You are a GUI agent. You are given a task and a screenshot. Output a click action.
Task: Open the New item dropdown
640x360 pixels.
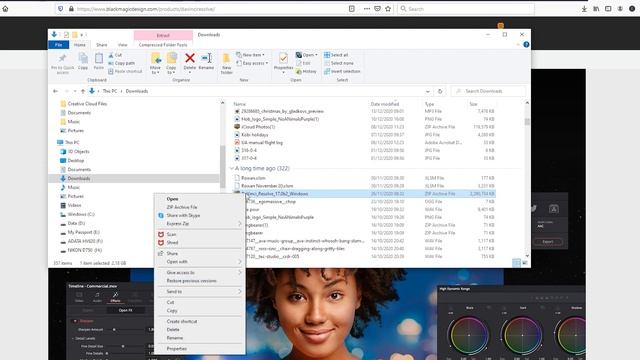pos(251,55)
